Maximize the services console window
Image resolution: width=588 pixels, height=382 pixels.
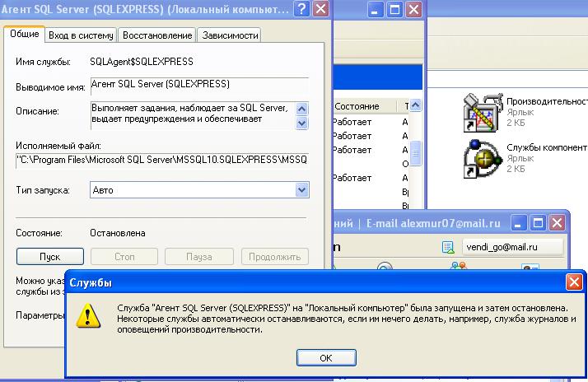(x=394, y=9)
